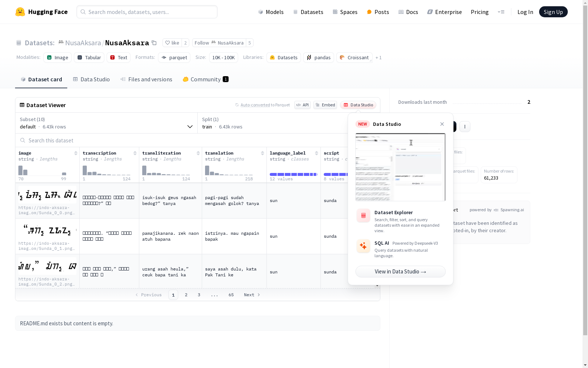Expand the Subset default dropdown
588x368 pixels.
(107, 123)
